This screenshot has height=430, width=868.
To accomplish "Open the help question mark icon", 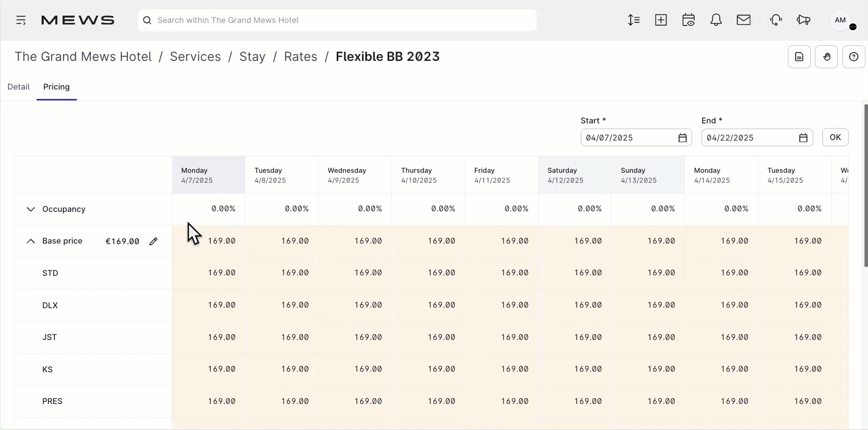I will pyautogui.click(x=854, y=57).
